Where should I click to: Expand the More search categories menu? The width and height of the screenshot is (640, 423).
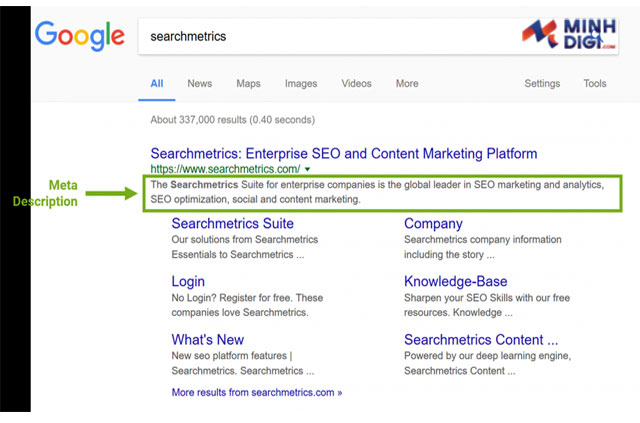[407, 84]
